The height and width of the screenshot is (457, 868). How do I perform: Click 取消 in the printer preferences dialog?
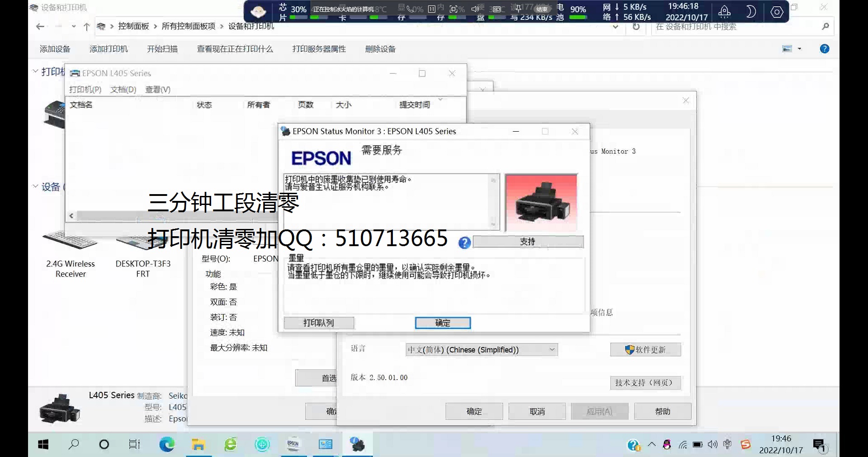click(x=537, y=411)
